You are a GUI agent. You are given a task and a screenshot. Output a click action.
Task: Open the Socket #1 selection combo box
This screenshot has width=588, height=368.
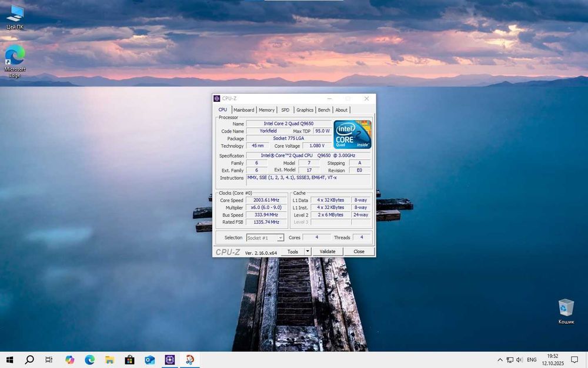(265, 238)
